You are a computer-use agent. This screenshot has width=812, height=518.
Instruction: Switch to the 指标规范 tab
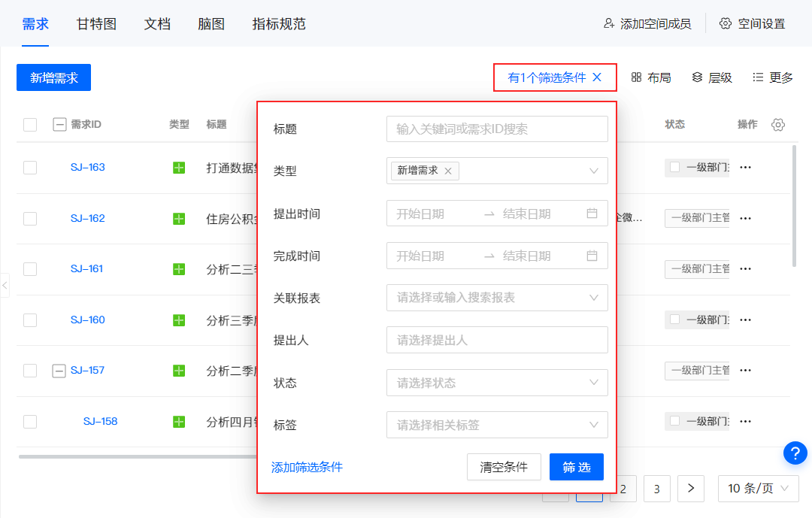pos(279,23)
